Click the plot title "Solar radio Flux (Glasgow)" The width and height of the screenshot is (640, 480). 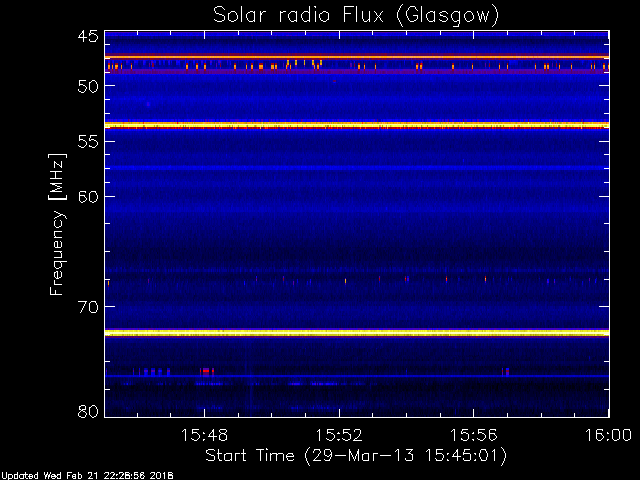[x=356, y=16]
